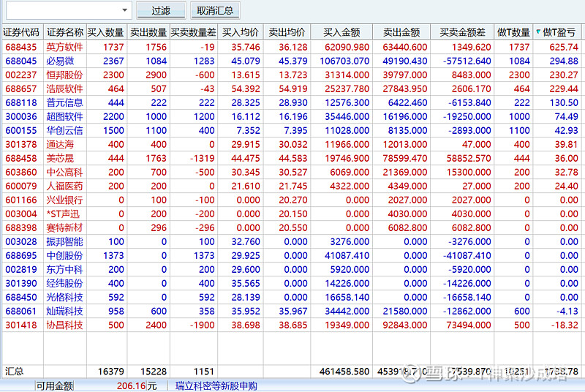Click the 卖出金额 column header
585x392 pixels.
(x=401, y=32)
